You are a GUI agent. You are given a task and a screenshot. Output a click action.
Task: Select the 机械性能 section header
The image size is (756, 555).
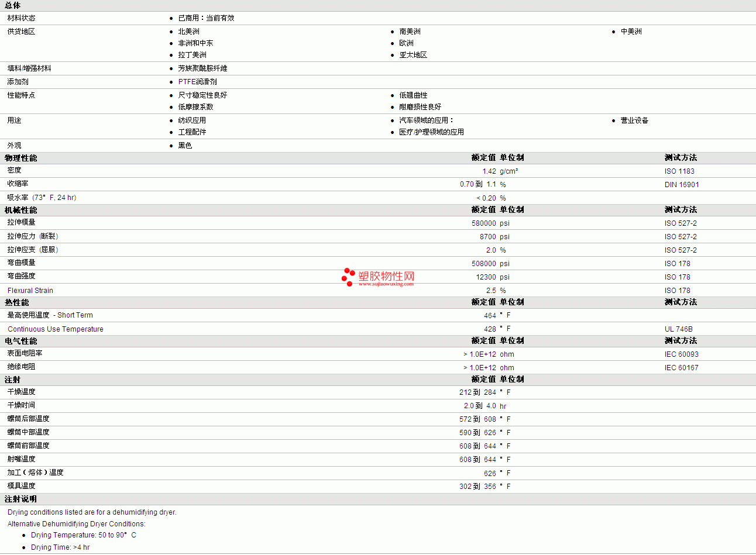(x=20, y=210)
